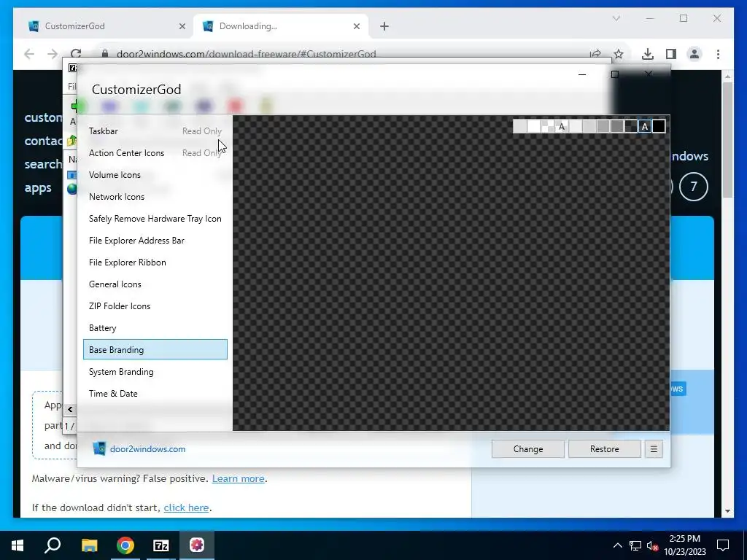Click the 7-Zip window left scroll arrow
The width and height of the screenshot is (747, 560).
(x=70, y=410)
